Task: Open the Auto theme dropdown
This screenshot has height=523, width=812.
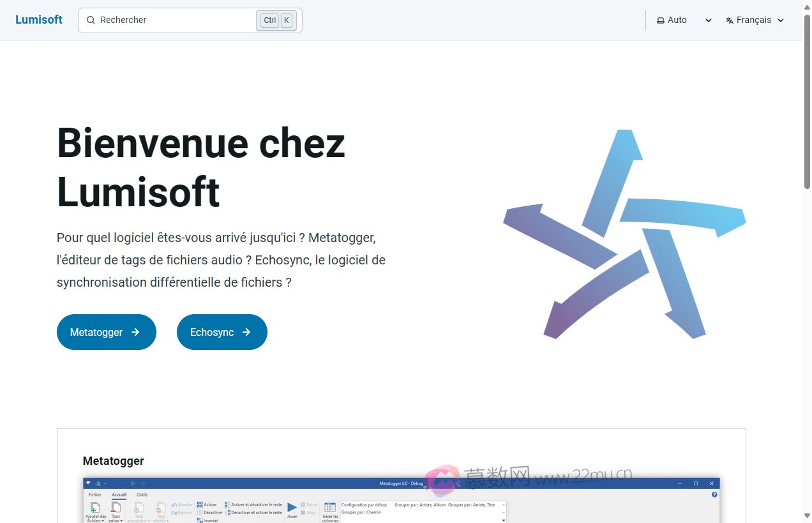Action: (684, 20)
